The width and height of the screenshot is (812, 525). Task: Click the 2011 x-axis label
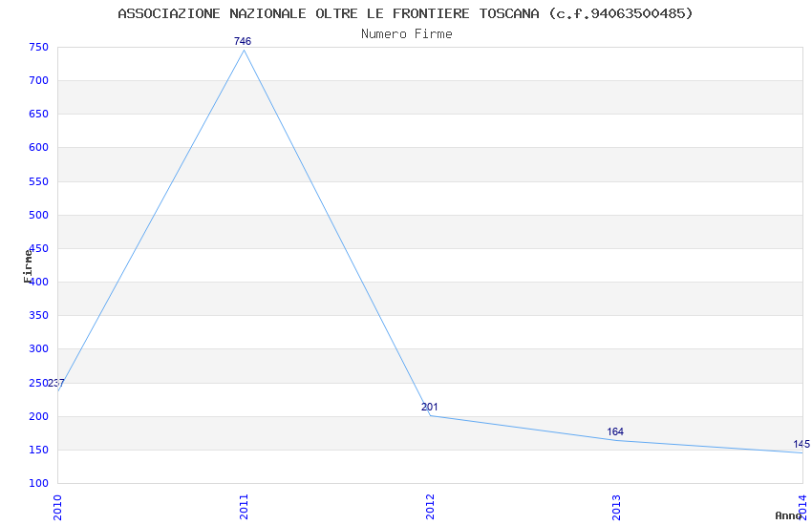pyautogui.click(x=244, y=507)
